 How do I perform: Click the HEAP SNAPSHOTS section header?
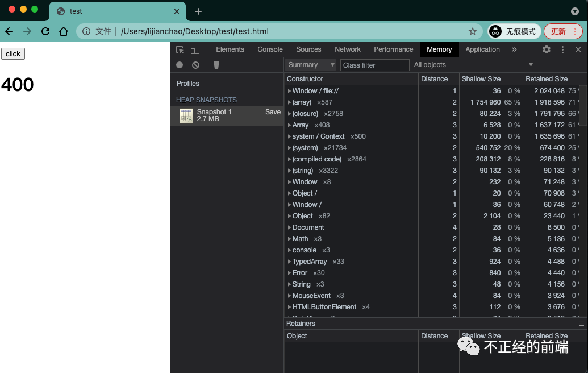206,100
